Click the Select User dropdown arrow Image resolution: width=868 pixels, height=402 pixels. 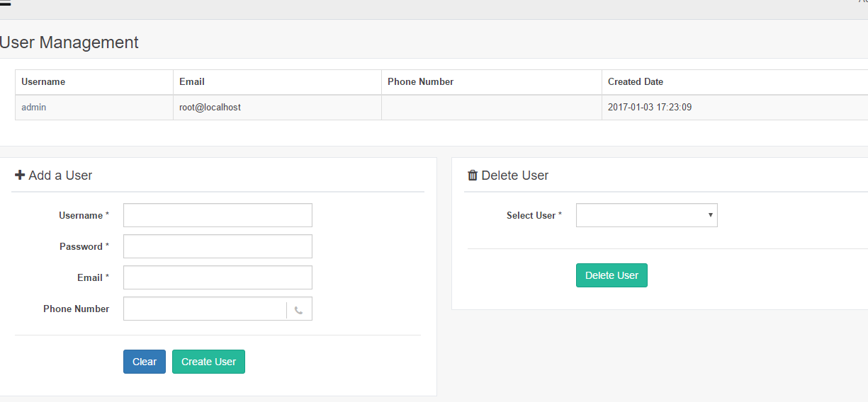tap(710, 215)
